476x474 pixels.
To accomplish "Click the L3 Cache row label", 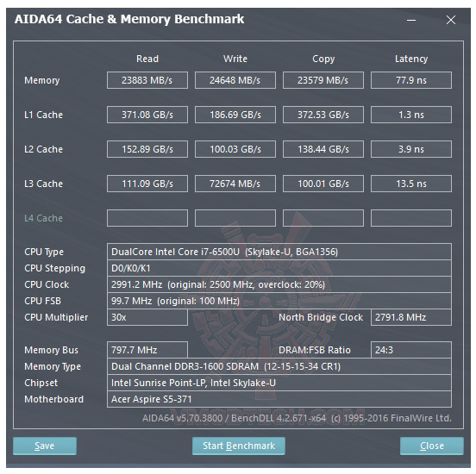I will (x=43, y=184).
